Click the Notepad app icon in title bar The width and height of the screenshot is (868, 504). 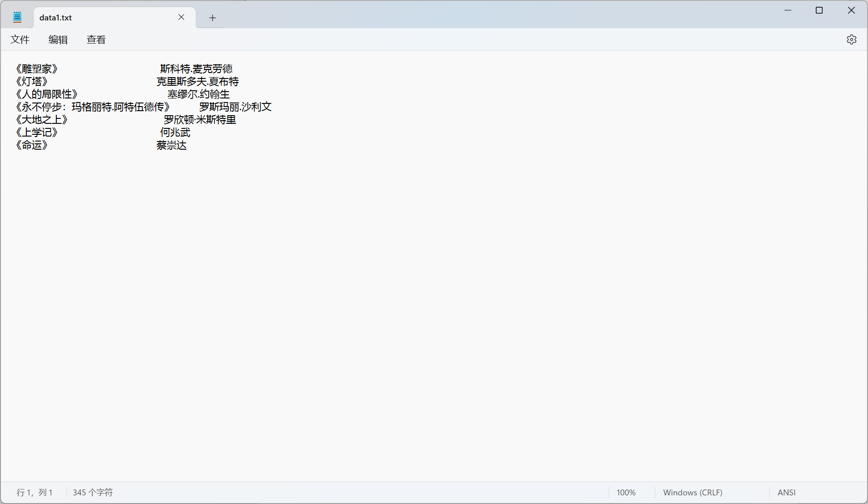(x=17, y=17)
